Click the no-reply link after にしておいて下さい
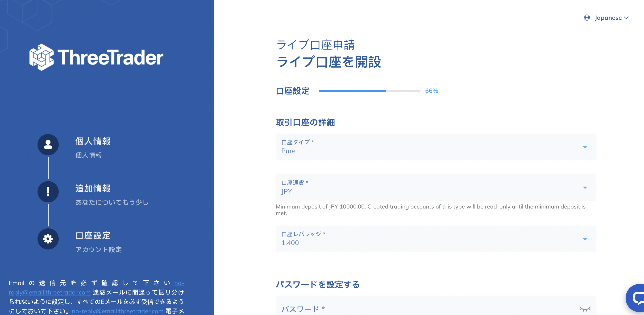 click(117, 311)
